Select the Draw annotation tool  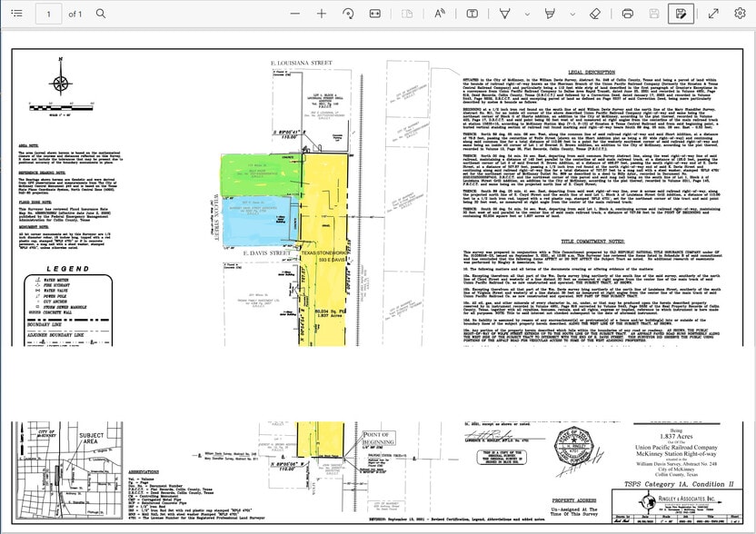pos(503,14)
